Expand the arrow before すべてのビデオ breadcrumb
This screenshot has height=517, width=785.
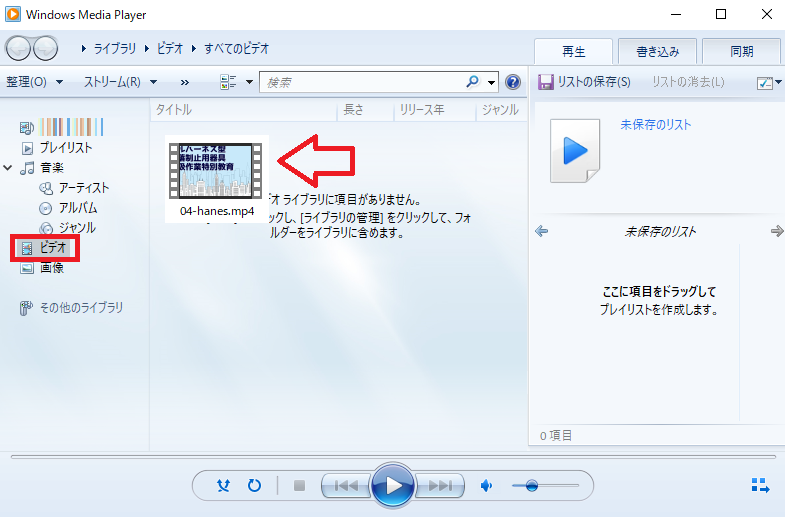pos(194,49)
